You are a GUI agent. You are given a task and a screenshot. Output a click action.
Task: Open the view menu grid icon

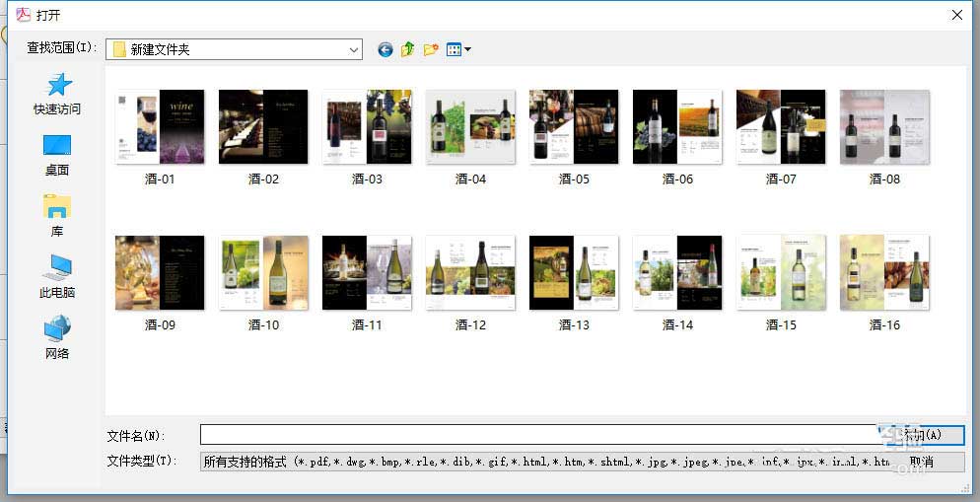tap(458, 49)
